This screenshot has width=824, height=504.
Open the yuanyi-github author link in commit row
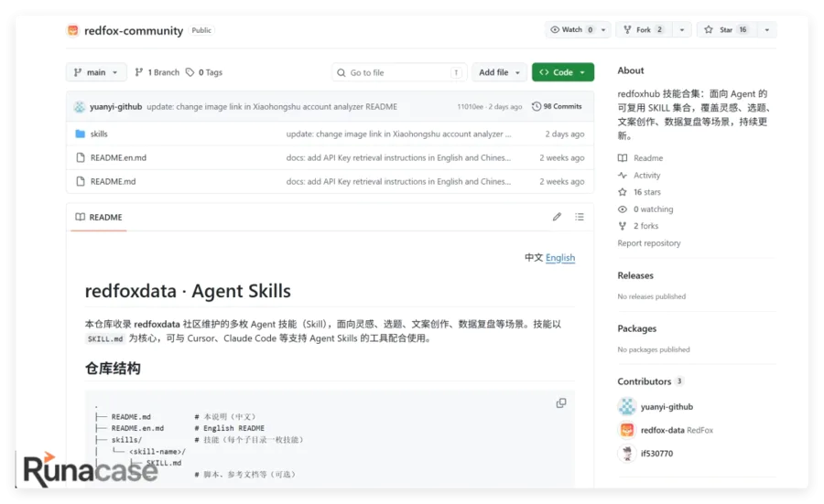(115, 107)
